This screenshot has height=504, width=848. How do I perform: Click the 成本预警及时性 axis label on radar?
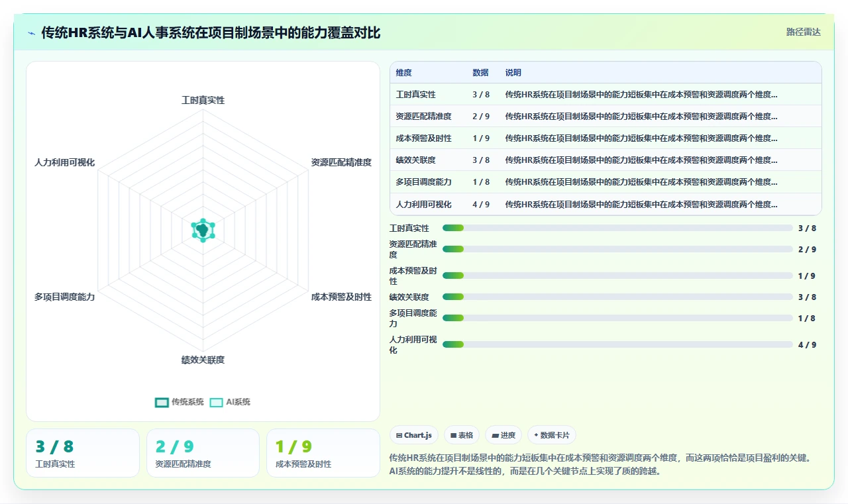[x=341, y=297]
